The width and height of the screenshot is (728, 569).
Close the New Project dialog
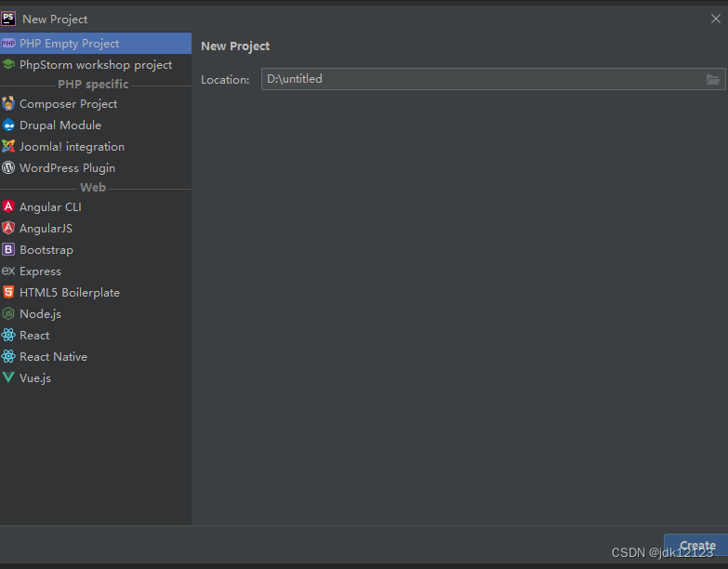[x=716, y=19]
